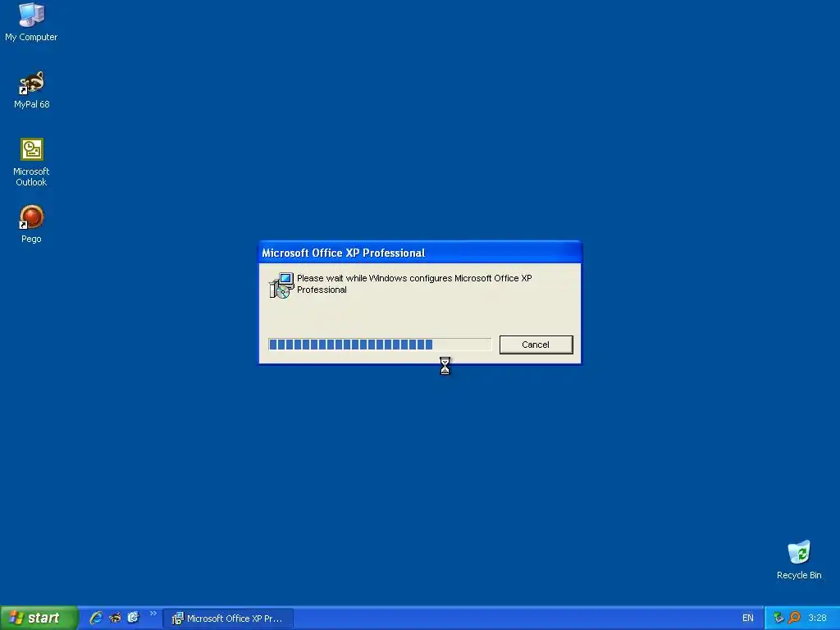
Task: Click the 3:28 taskbar clock
Action: tap(817, 619)
